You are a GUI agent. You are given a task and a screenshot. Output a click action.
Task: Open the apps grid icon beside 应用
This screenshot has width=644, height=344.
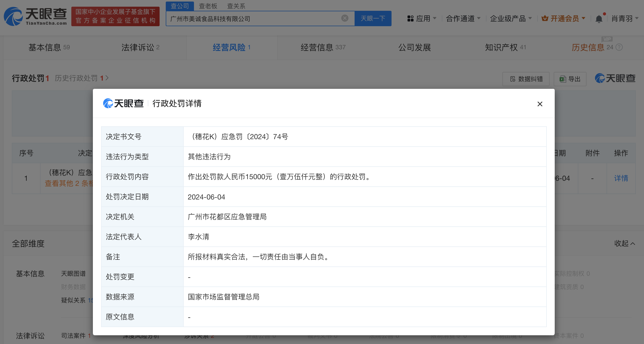(x=410, y=18)
